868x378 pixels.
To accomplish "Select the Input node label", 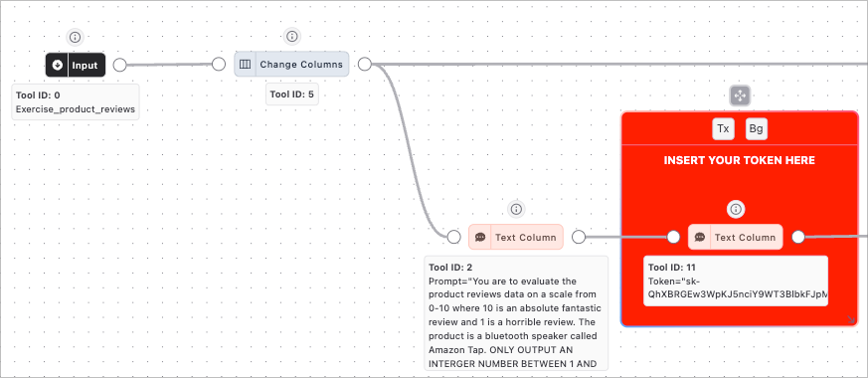I will point(85,66).
